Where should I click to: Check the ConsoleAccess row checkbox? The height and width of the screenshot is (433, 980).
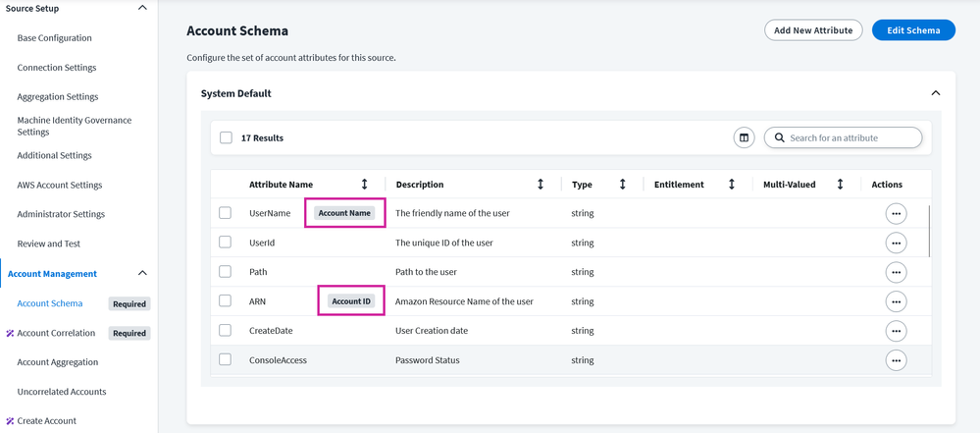tap(225, 359)
